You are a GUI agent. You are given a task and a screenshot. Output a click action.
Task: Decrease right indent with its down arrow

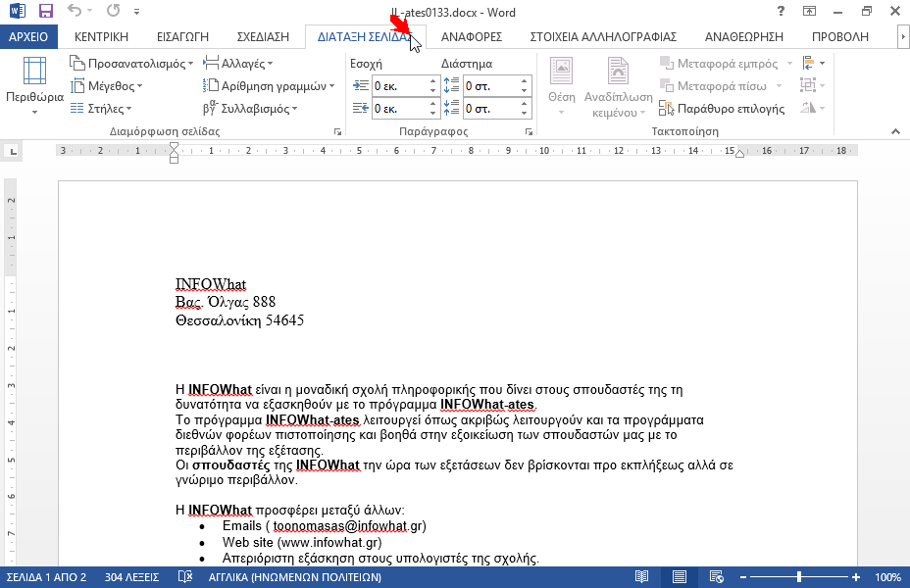433,113
